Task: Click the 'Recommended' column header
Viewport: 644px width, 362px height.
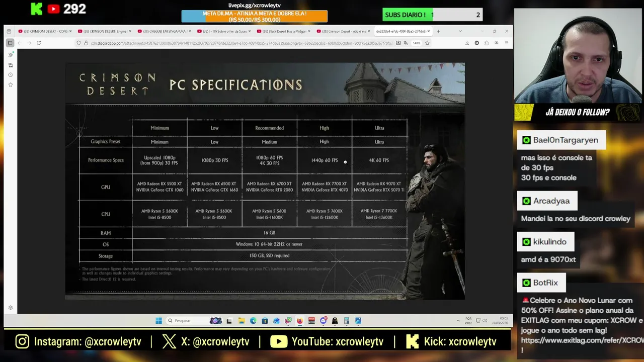Action: pyautogui.click(x=269, y=128)
